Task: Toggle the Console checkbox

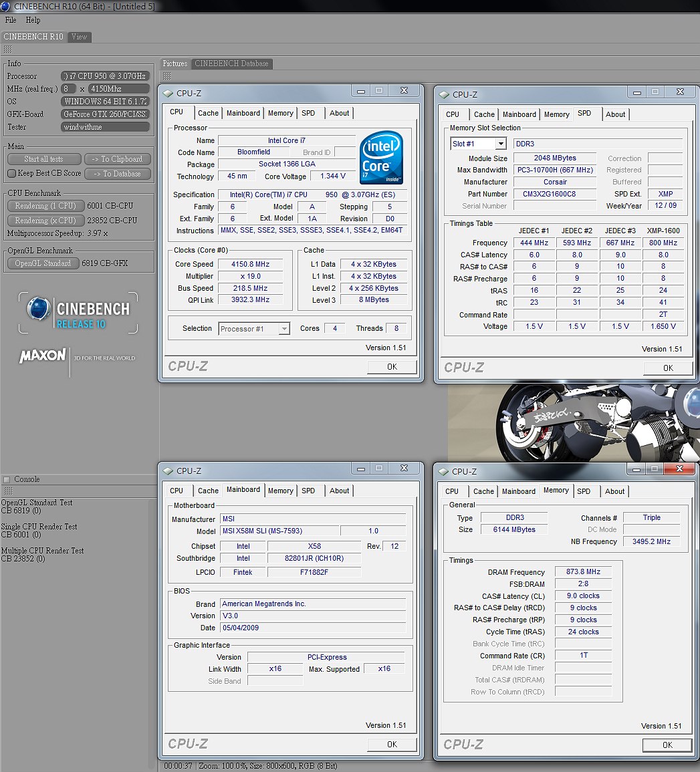Action: click(7, 479)
